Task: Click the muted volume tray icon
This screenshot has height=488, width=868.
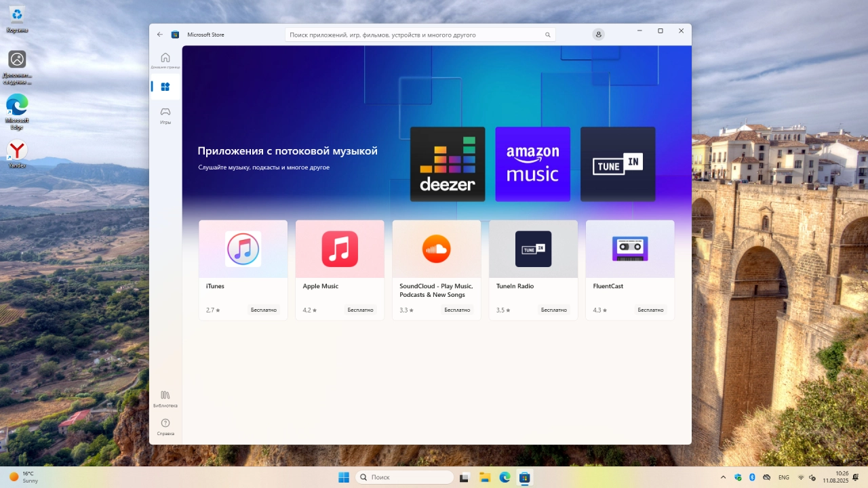Action: coord(812,477)
